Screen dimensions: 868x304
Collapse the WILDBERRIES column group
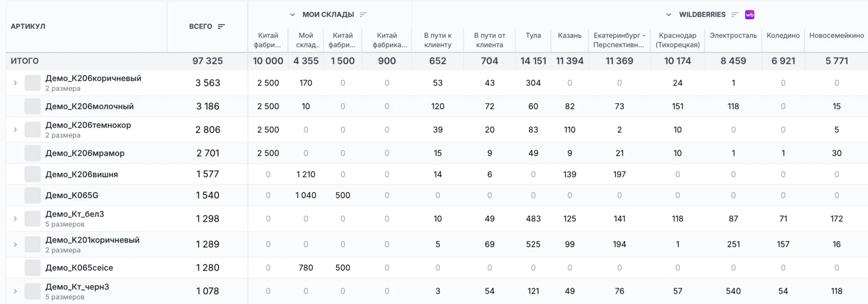669,14
